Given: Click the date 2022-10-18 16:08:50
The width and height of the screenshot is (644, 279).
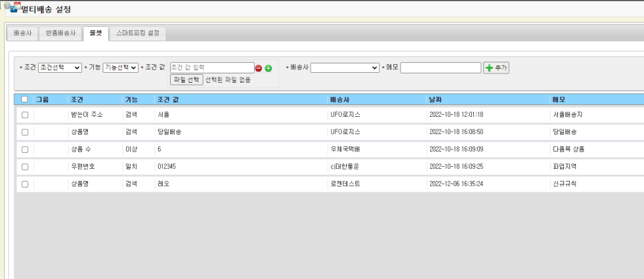Looking at the screenshot, I should tap(456, 132).
